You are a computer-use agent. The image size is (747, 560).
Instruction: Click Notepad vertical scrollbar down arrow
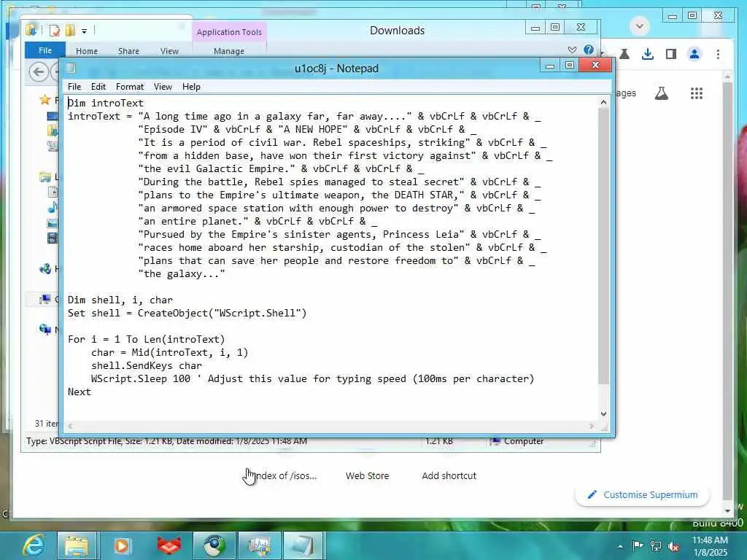click(x=603, y=414)
